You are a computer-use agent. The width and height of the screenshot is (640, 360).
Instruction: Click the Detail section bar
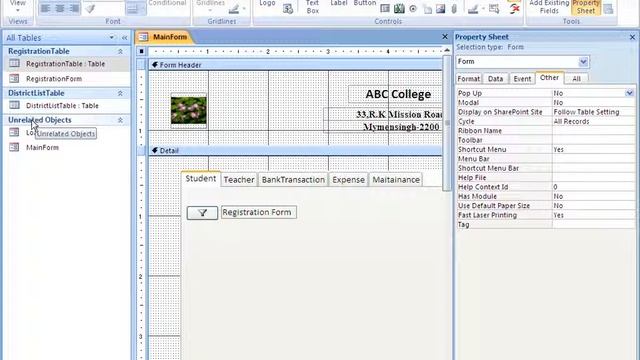tap(295, 151)
